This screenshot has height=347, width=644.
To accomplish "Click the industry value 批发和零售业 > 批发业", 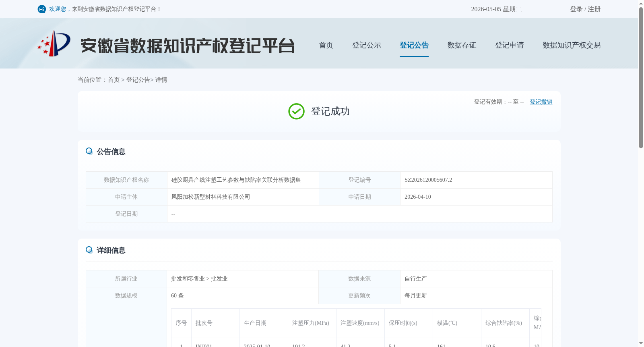I will pyautogui.click(x=199, y=279).
